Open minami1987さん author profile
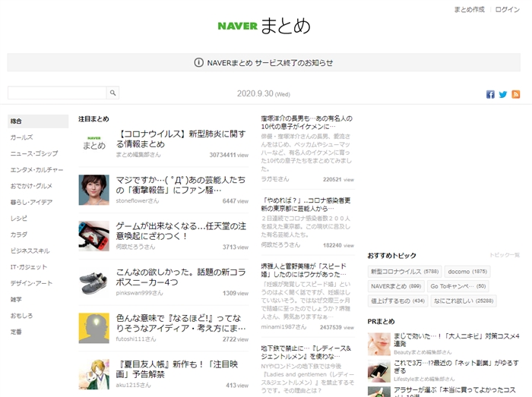 point(283,327)
